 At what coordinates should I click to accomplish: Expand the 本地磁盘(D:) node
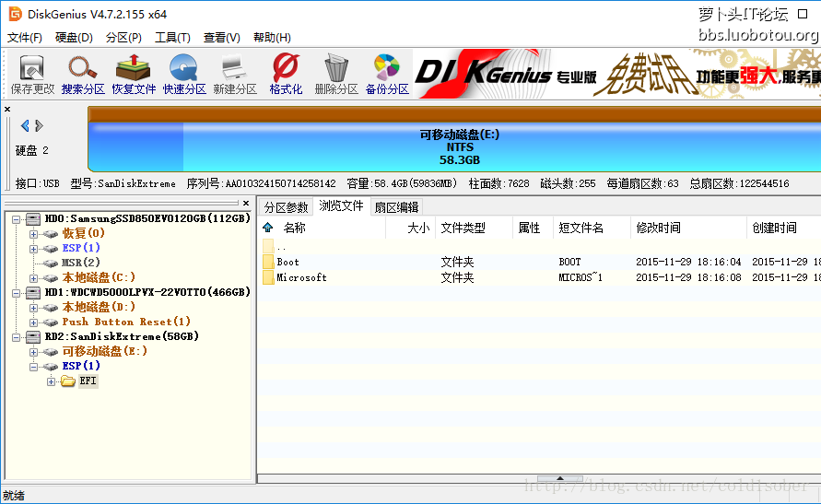[33, 308]
